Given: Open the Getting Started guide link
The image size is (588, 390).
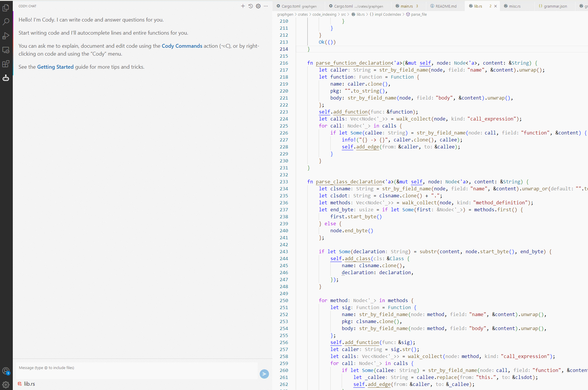Looking at the screenshot, I should click(55, 67).
